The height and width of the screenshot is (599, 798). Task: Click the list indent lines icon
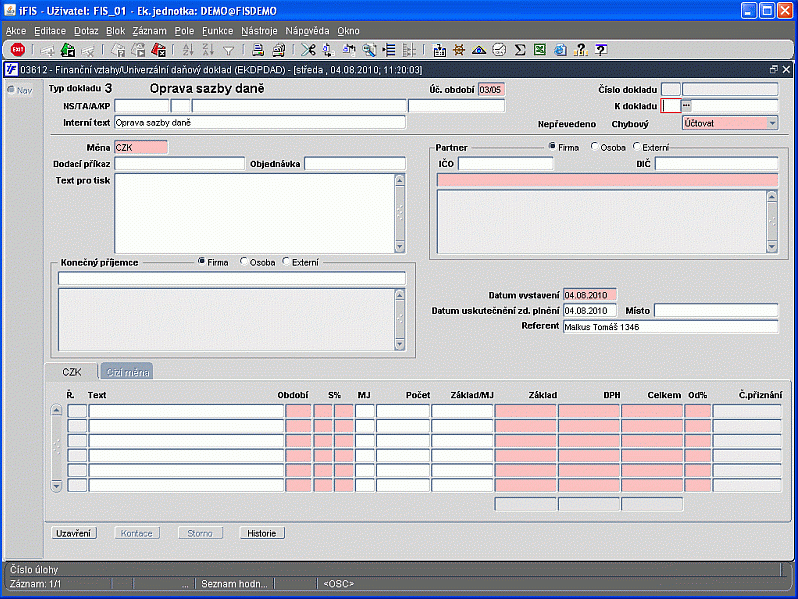coord(389,50)
